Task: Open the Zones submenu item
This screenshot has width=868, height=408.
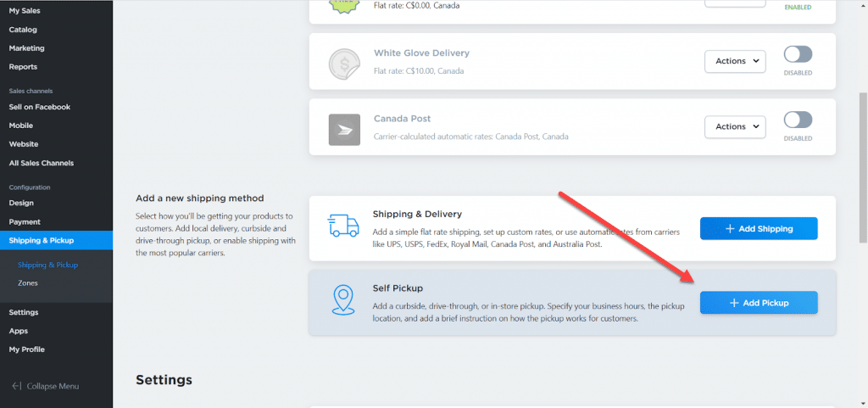Action: point(28,283)
